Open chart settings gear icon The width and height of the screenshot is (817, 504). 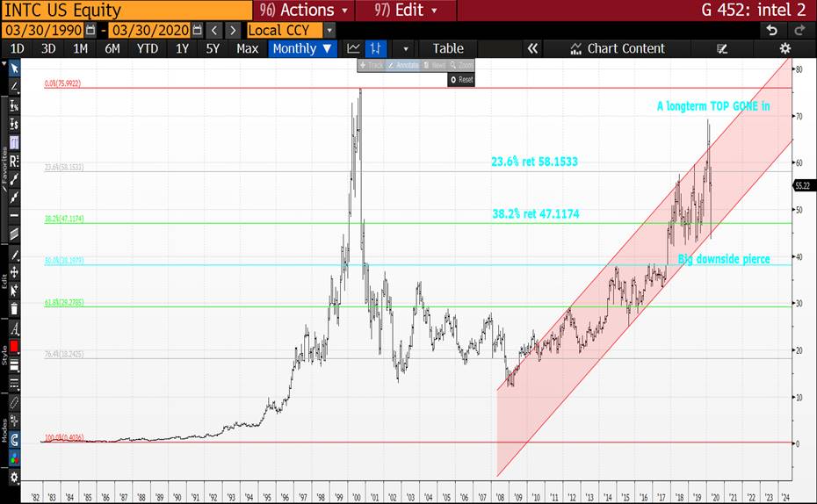pyautogui.click(x=784, y=48)
